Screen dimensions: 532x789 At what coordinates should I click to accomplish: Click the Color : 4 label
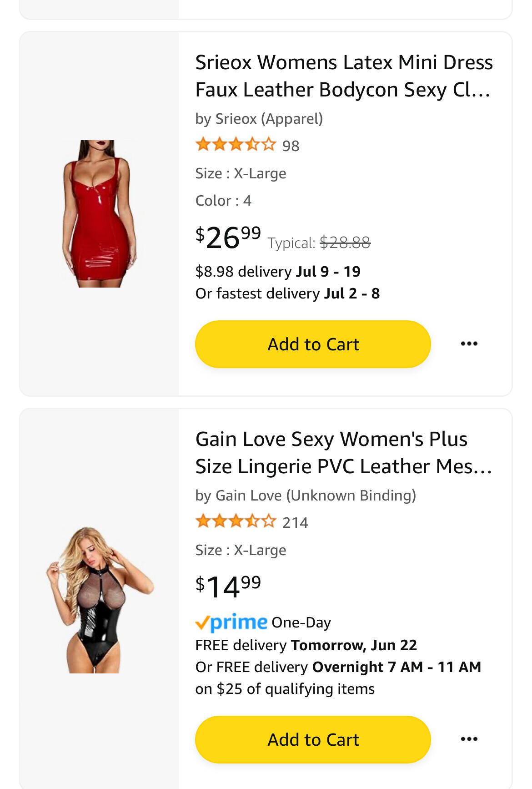tap(223, 201)
